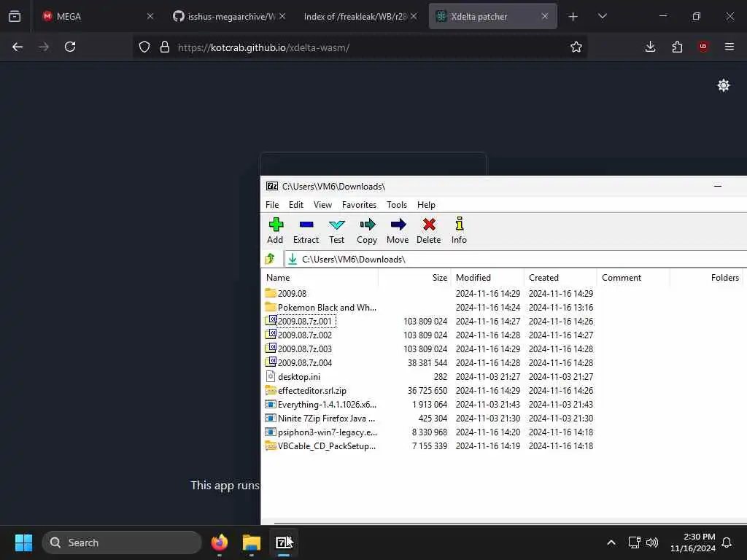The width and height of the screenshot is (747, 560).
Task: Switch to the Index of /freakleak tab
Action: tap(359, 17)
